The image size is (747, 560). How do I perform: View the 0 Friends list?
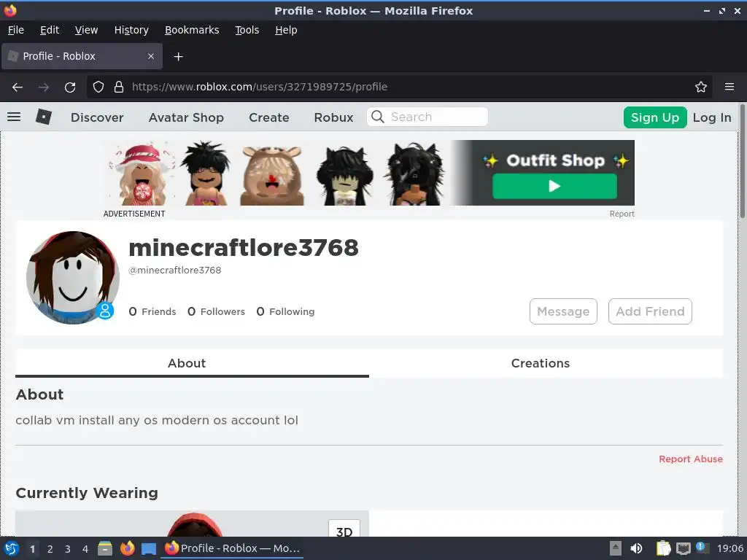[152, 311]
